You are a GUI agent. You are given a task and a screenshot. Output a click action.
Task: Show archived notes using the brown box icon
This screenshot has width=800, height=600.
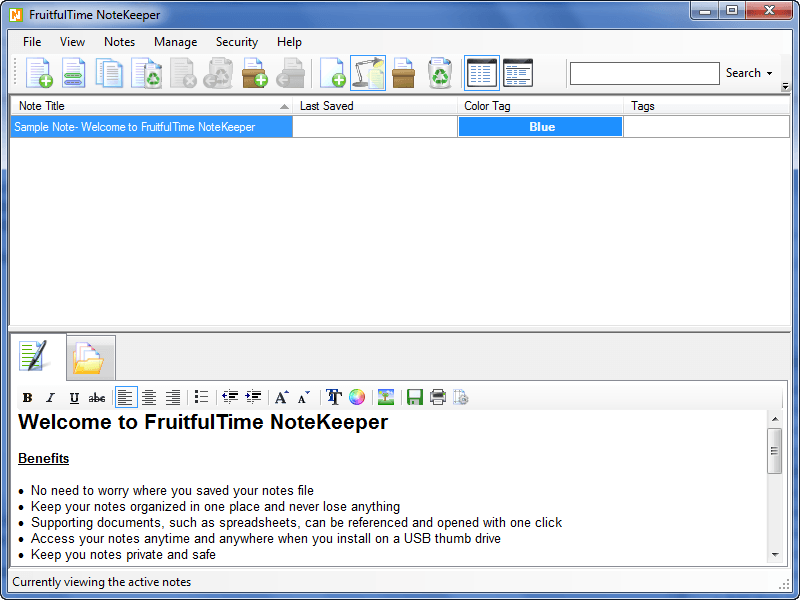point(404,73)
